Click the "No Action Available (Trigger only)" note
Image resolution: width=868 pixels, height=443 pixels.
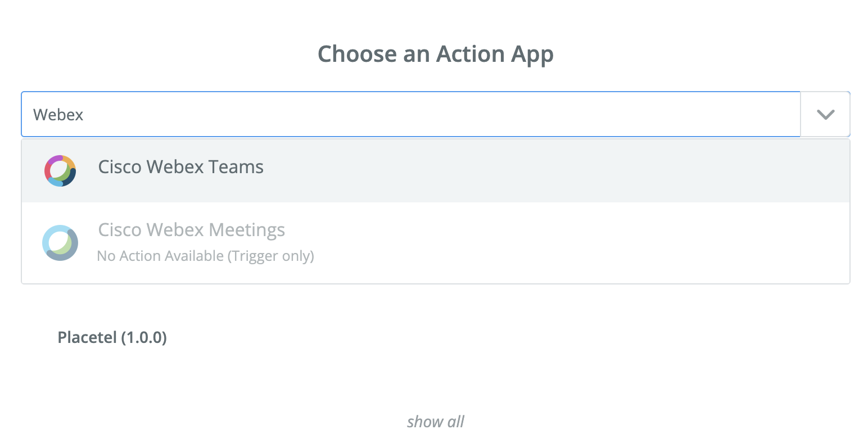(x=205, y=256)
